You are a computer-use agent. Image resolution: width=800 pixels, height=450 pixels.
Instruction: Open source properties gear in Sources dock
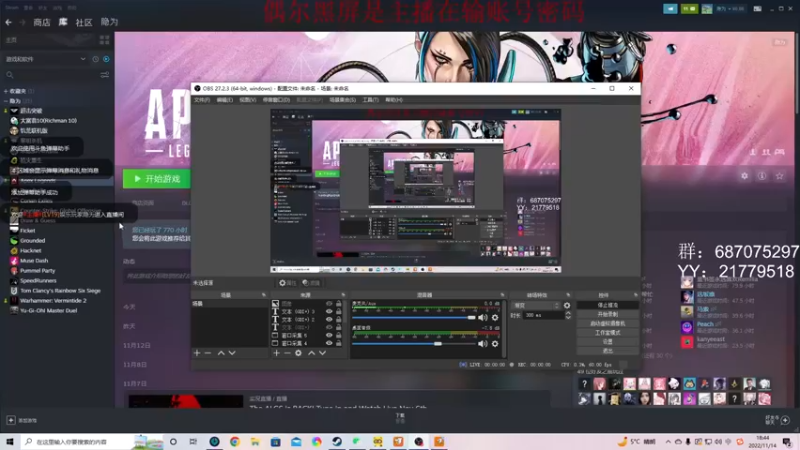point(298,353)
